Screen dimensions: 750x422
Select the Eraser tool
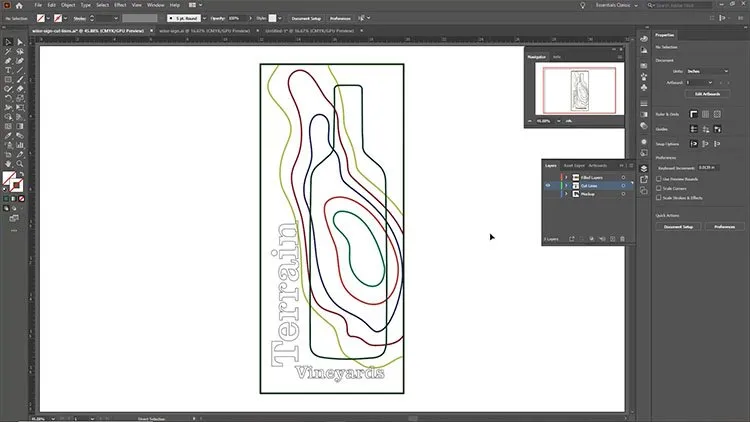tap(20, 89)
